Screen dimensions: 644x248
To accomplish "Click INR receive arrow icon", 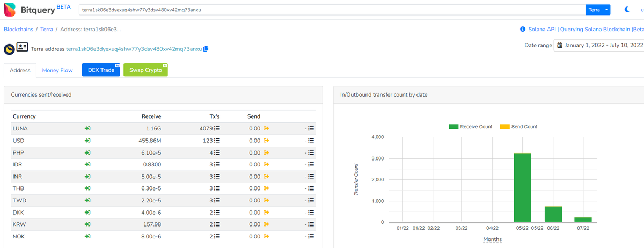I will pos(87,177).
